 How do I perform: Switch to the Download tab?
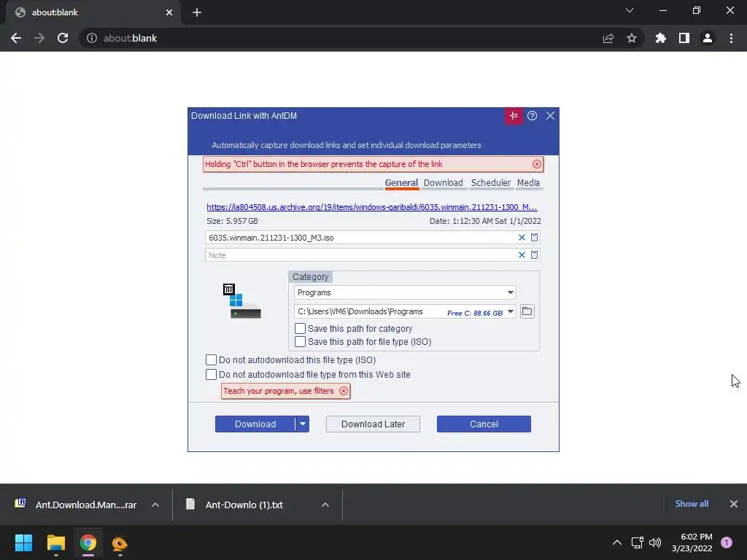coord(444,183)
